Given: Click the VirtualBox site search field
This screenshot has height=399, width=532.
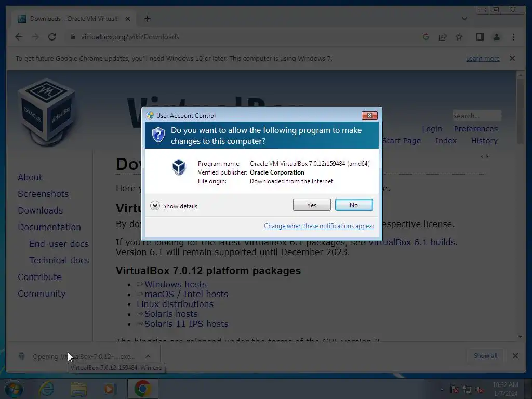Looking at the screenshot, I should (477, 116).
